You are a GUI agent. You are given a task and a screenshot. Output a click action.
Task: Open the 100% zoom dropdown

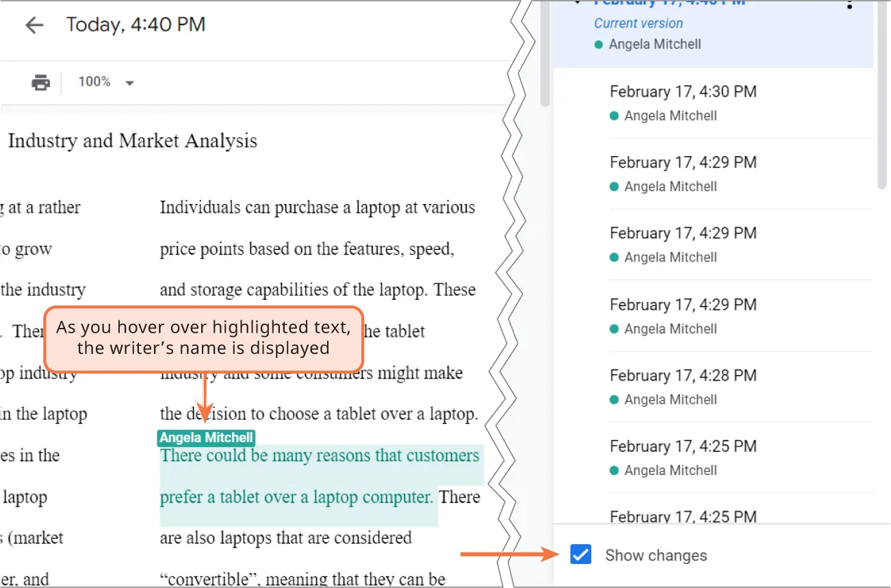point(106,81)
